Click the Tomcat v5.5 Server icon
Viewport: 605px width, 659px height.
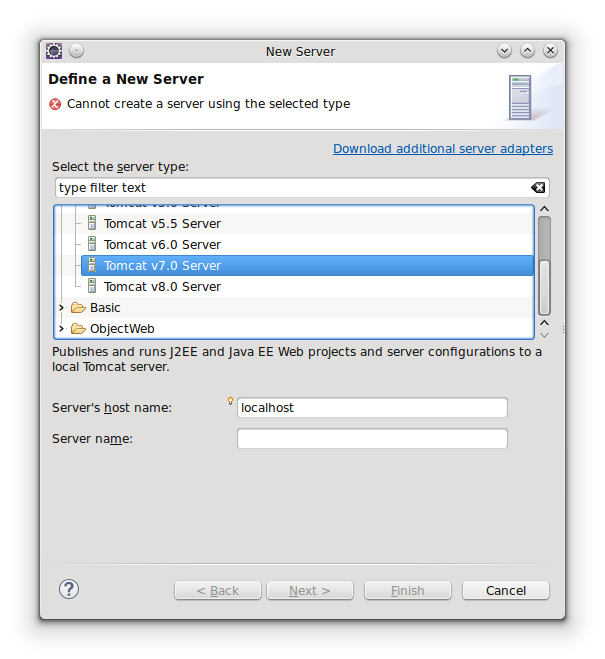pos(92,223)
